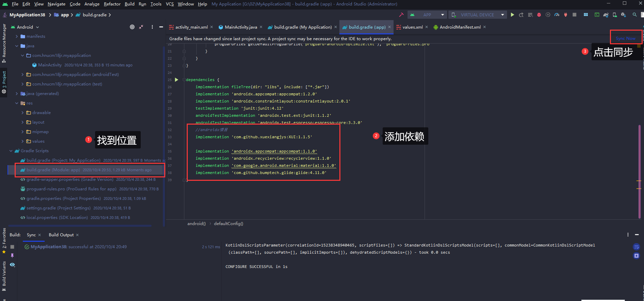644x301 pixels.
Task: Open Project panel options (three dots)
Action: 152,27
